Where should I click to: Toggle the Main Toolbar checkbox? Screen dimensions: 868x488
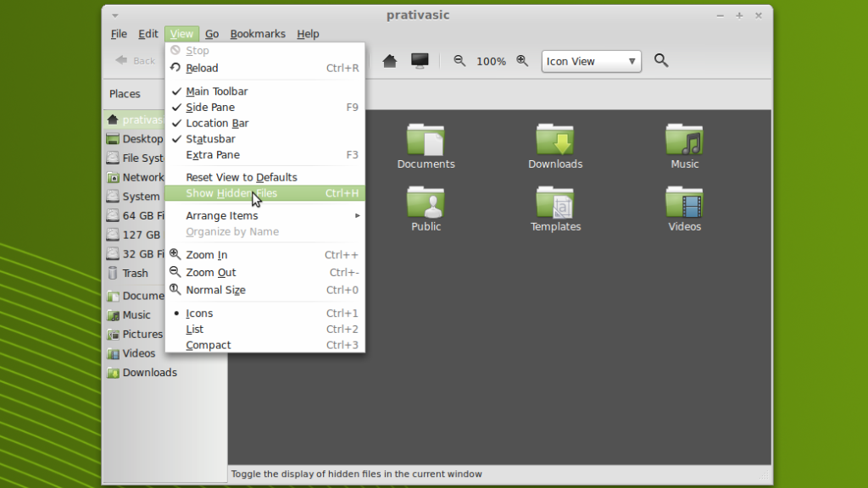click(264, 91)
